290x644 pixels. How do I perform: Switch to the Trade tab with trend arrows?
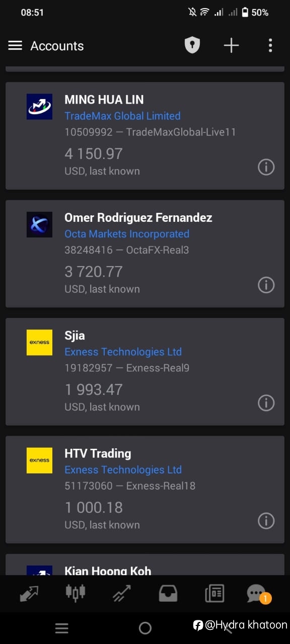click(122, 594)
